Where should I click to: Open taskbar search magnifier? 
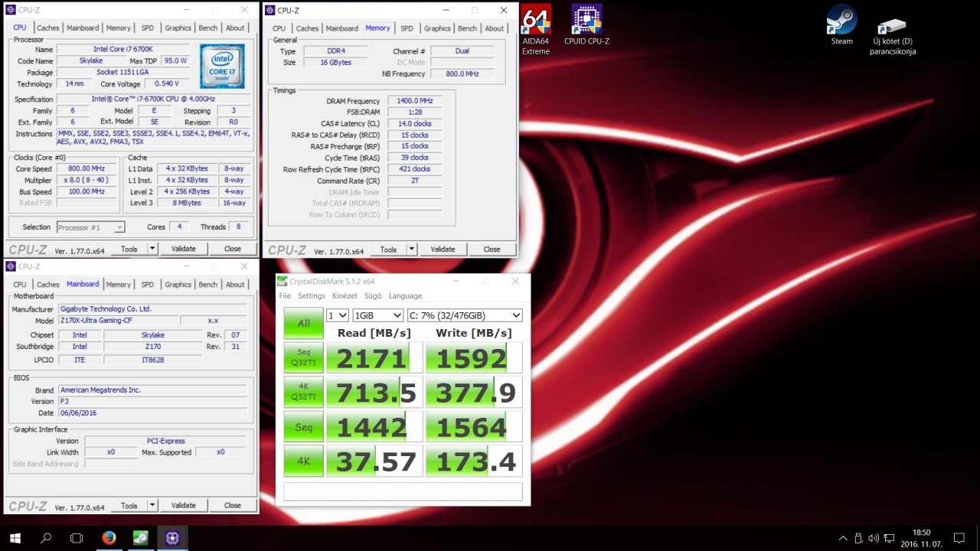(x=46, y=538)
